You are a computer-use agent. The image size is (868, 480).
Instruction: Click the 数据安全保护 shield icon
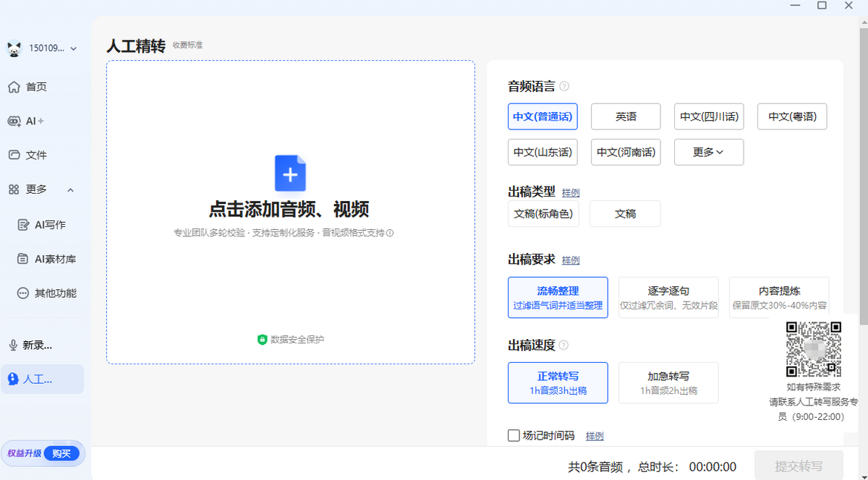pyautogui.click(x=262, y=339)
